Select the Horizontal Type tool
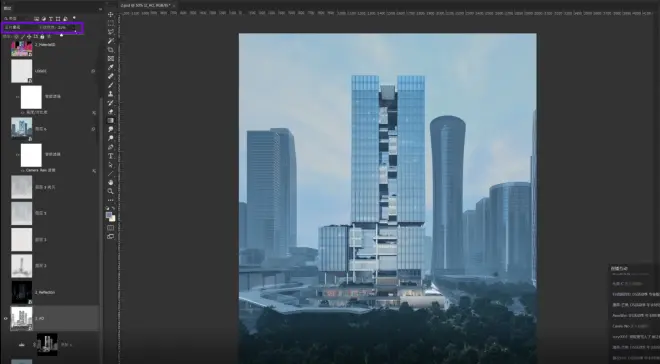Screen dimensions: 660x364 (x=111, y=156)
